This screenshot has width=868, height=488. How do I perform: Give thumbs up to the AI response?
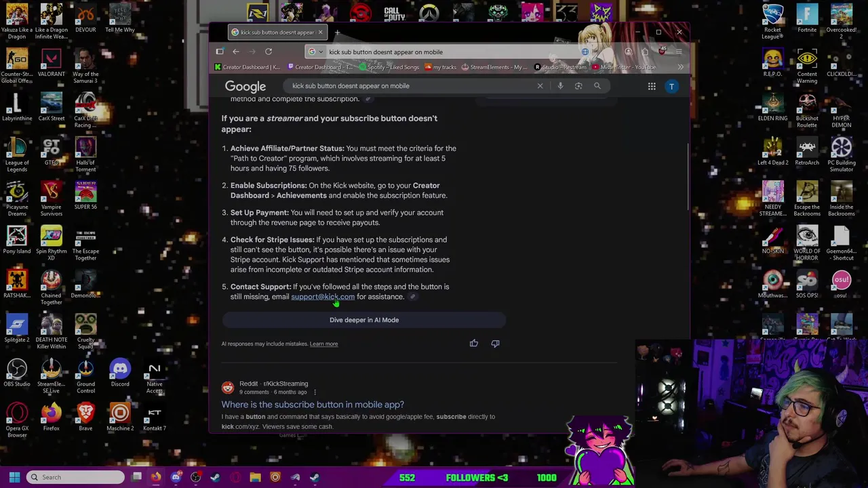[x=474, y=344]
